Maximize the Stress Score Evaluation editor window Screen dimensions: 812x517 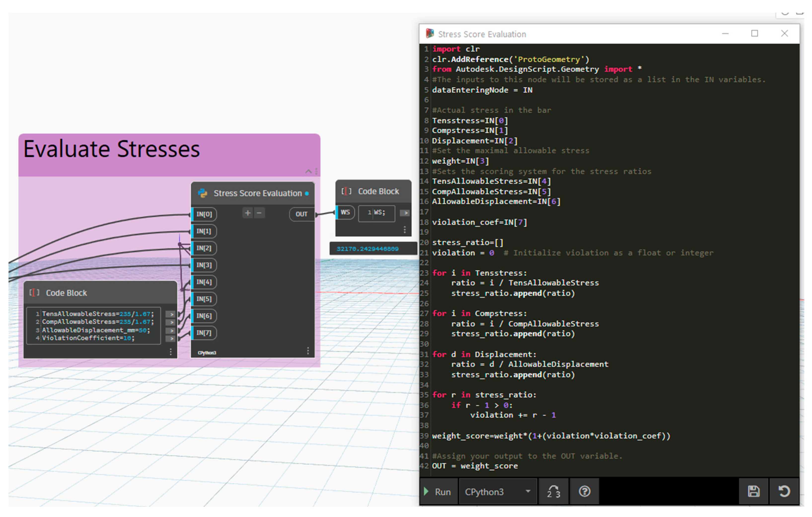point(755,33)
